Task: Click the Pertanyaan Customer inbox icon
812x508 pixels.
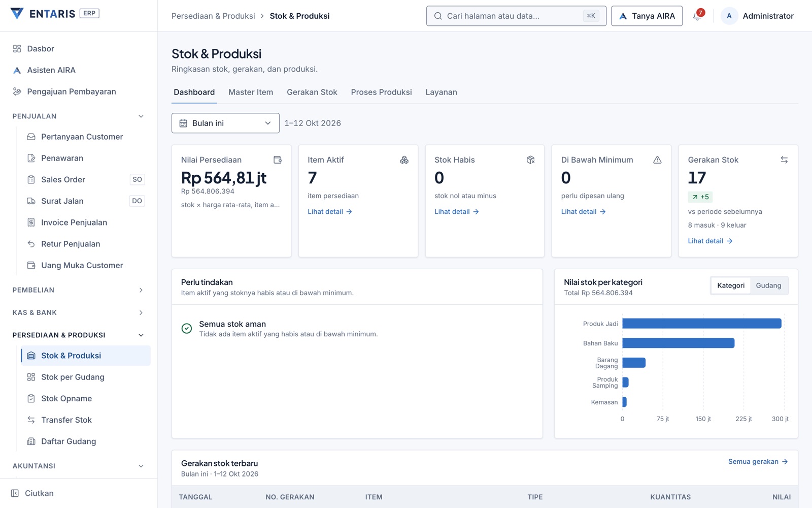Action: (31, 137)
